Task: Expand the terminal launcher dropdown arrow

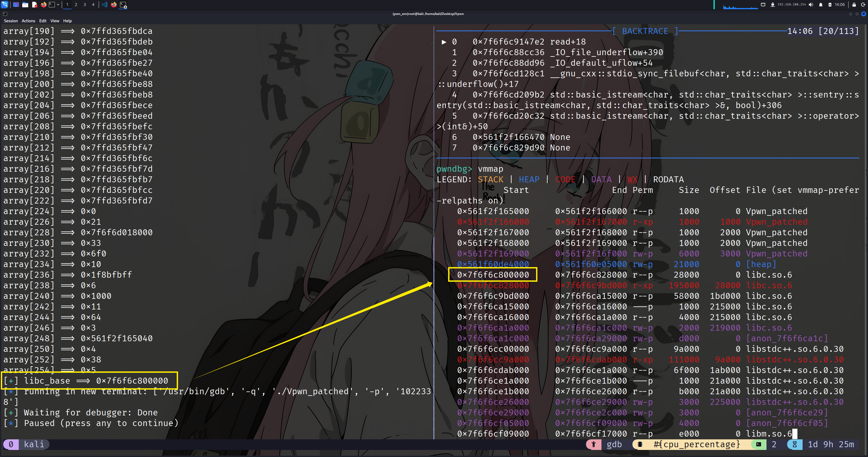Action: [58, 5]
